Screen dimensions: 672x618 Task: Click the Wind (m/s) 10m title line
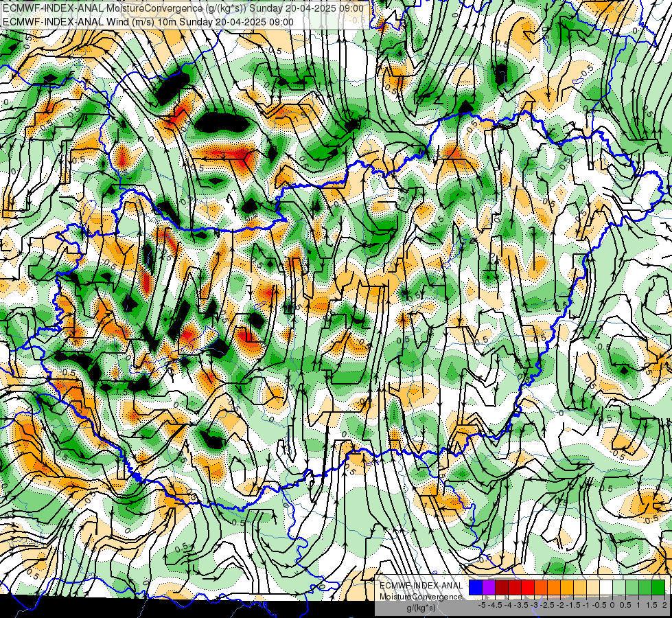click(x=148, y=21)
